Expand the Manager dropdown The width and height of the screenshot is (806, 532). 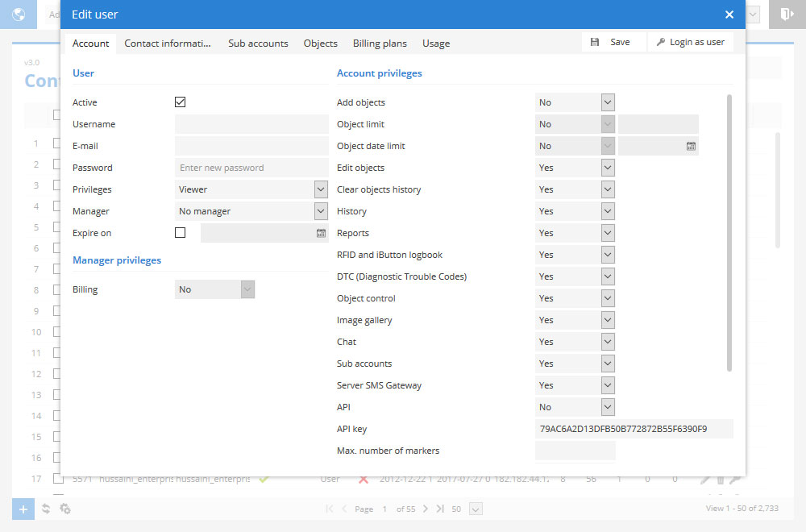251,211
